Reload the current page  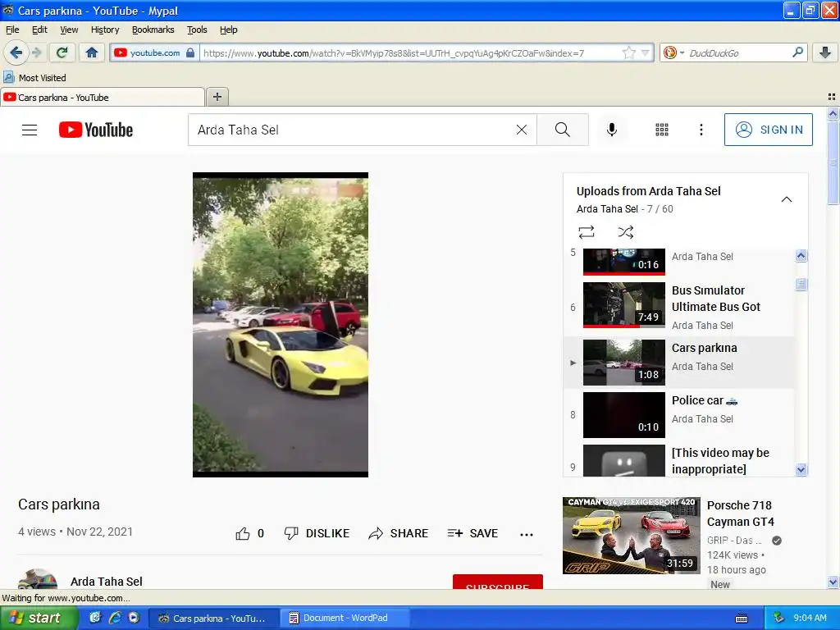pyautogui.click(x=62, y=52)
